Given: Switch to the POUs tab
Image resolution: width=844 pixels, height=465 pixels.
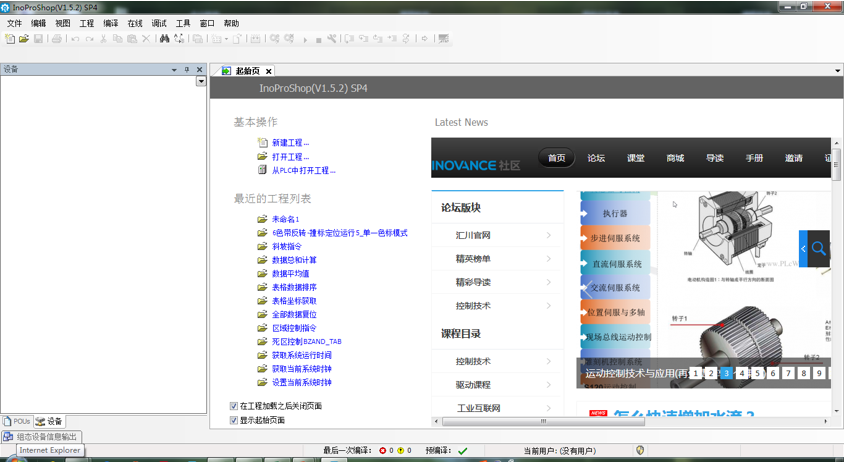Looking at the screenshot, I should 17,421.
